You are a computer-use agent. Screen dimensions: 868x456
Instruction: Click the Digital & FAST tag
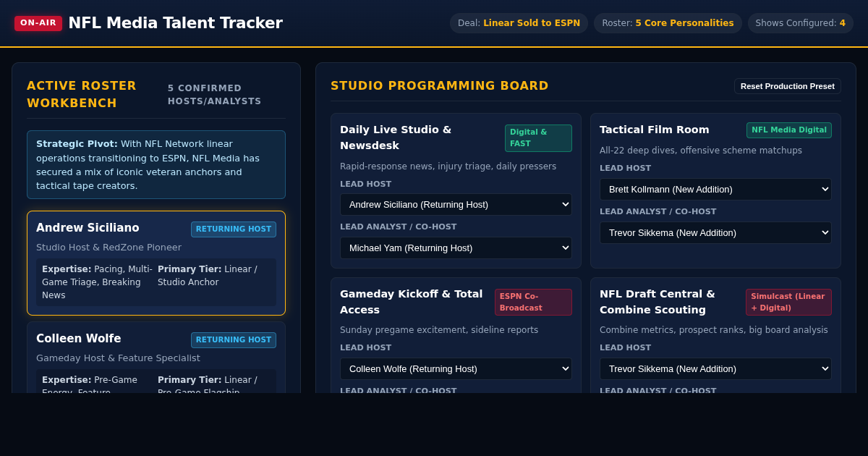[x=538, y=138]
